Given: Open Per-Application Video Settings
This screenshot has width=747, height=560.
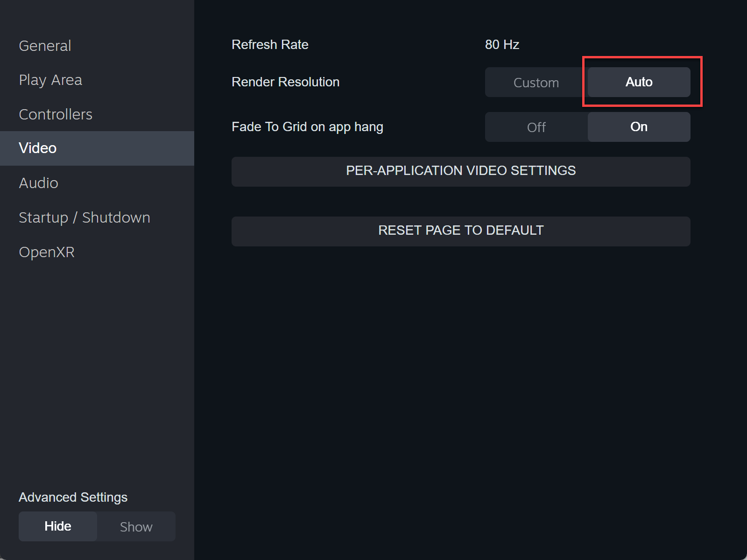Looking at the screenshot, I should pyautogui.click(x=461, y=171).
